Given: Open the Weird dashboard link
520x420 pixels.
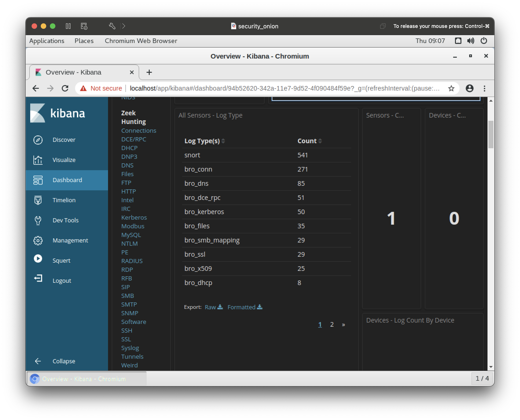Looking at the screenshot, I should 129,365.
